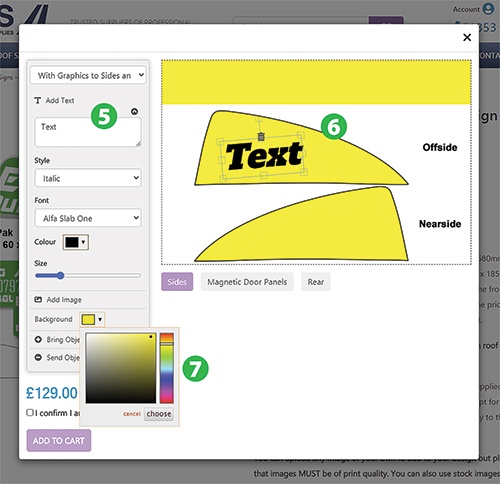Switch to the Rear tab
Viewport: 500px width, 484px height.
point(316,282)
